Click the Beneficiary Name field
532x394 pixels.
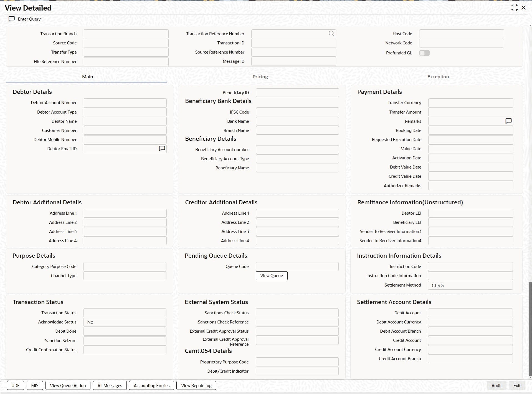pos(297,168)
